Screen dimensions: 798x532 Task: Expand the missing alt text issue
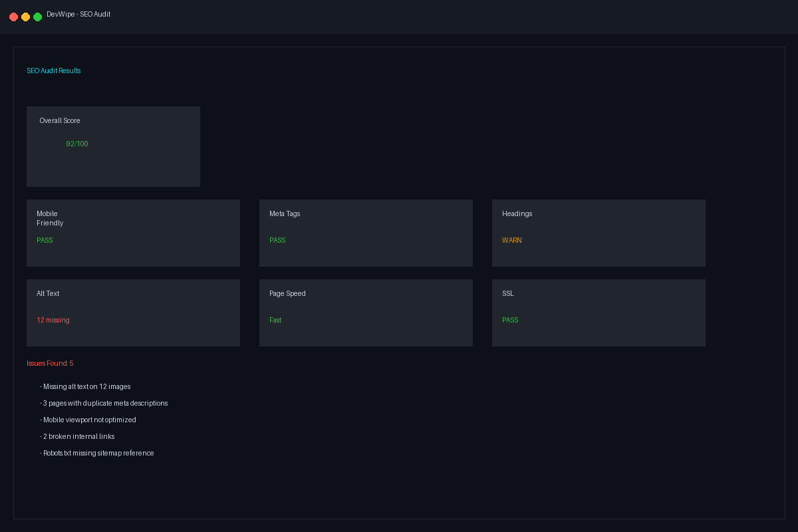point(85,386)
